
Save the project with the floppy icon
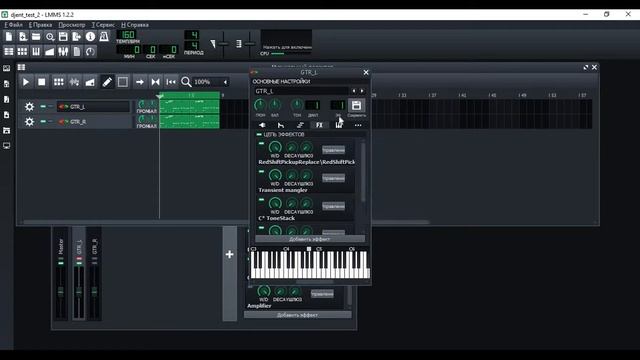(63, 37)
